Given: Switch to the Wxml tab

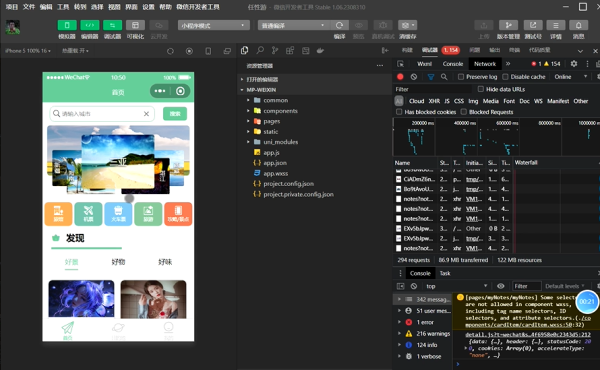Looking at the screenshot, I should (424, 64).
